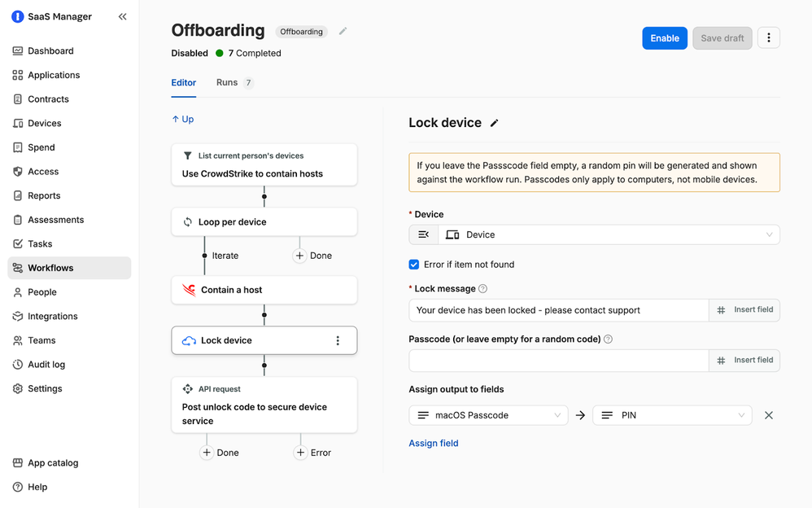This screenshot has width=812, height=508.
Task: Click help icon beside Passcode label
Action: [608, 339]
